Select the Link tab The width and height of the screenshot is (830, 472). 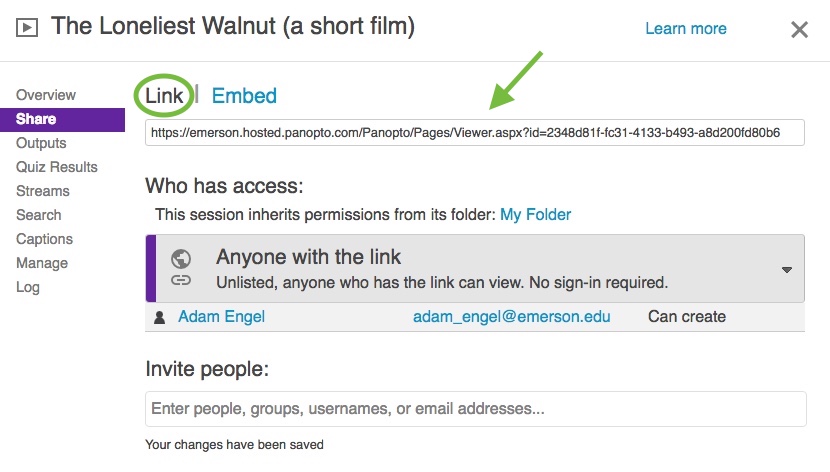click(164, 96)
